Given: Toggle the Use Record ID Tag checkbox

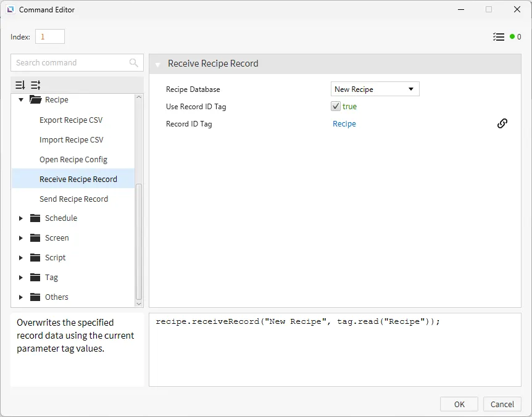Looking at the screenshot, I should click(x=336, y=107).
